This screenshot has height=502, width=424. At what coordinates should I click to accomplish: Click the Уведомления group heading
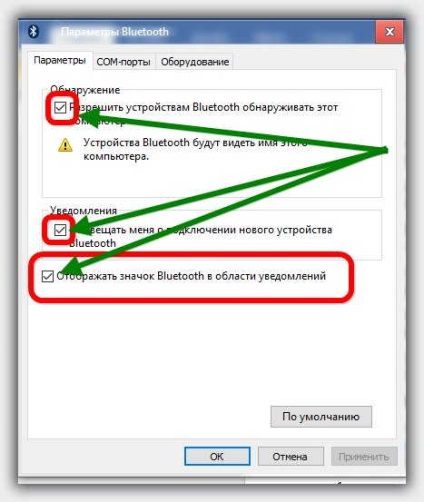[x=83, y=210]
